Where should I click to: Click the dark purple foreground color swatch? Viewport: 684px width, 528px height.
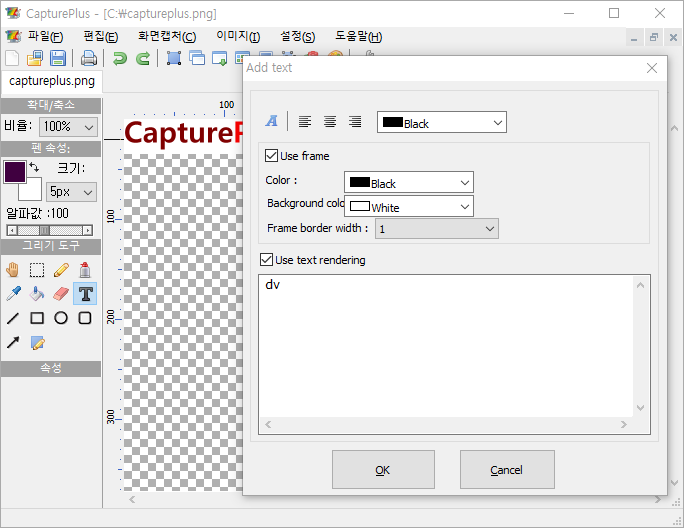tap(15, 171)
